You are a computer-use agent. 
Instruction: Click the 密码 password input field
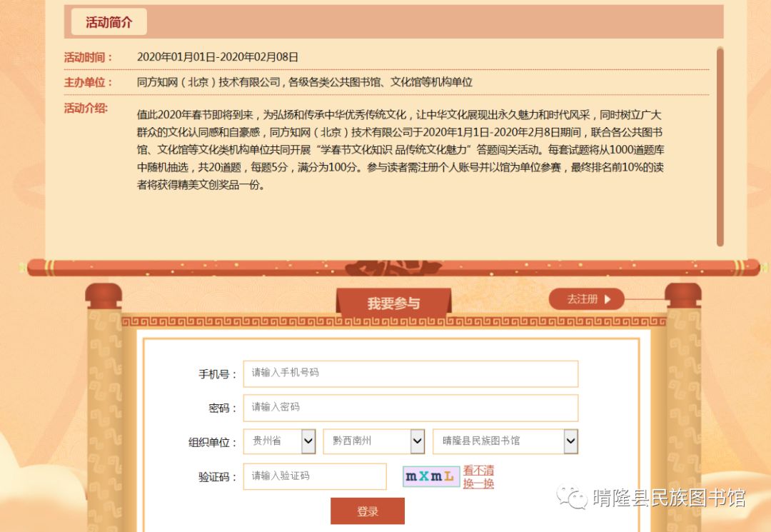pos(410,408)
